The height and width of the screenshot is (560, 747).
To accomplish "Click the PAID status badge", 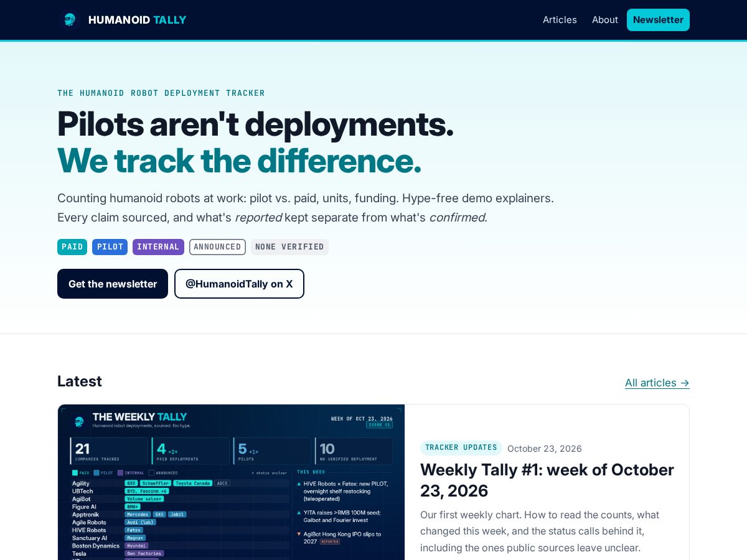I will (72, 247).
